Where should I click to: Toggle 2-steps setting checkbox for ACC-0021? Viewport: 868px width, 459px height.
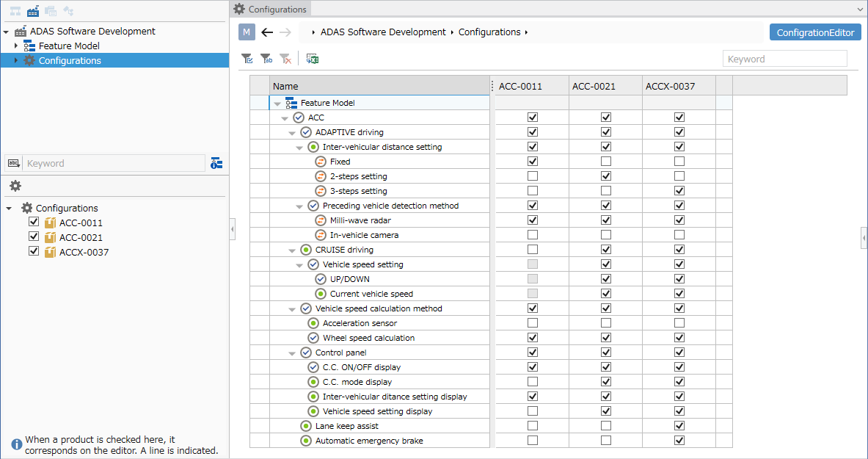(606, 176)
